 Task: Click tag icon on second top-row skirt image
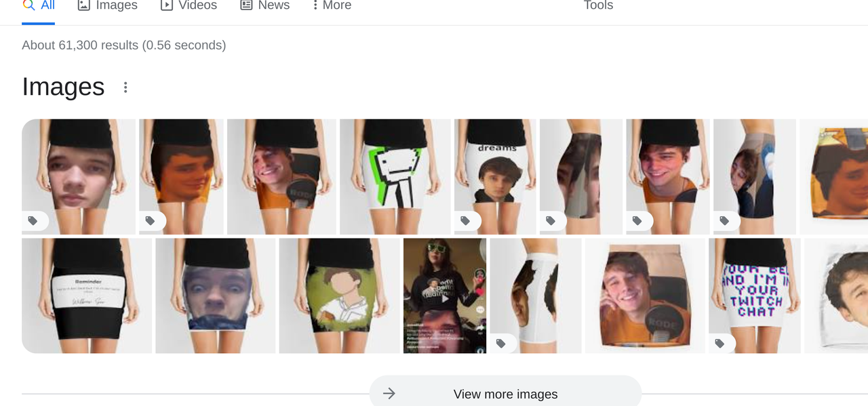pyautogui.click(x=150, y=220)
